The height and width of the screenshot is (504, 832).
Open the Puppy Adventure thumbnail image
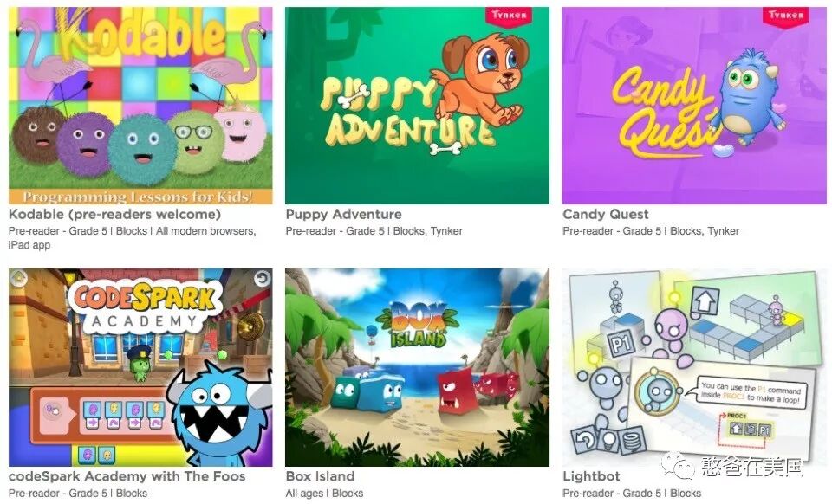(417, 106)
